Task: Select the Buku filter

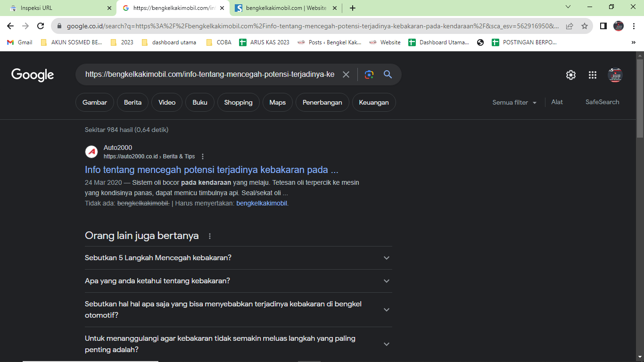Action: click(x=200, y=102)
